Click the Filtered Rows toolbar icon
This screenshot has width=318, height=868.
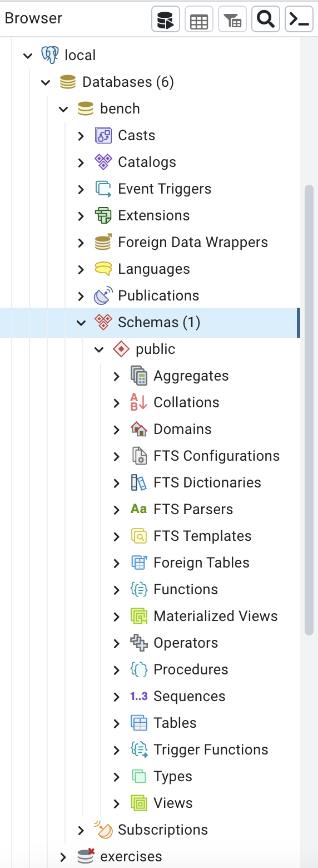coord(232,21)
